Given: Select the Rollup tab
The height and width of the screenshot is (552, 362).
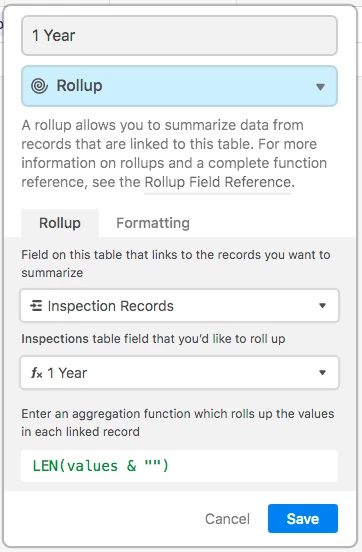Looking at the screenshot, I should coord(60,223).
